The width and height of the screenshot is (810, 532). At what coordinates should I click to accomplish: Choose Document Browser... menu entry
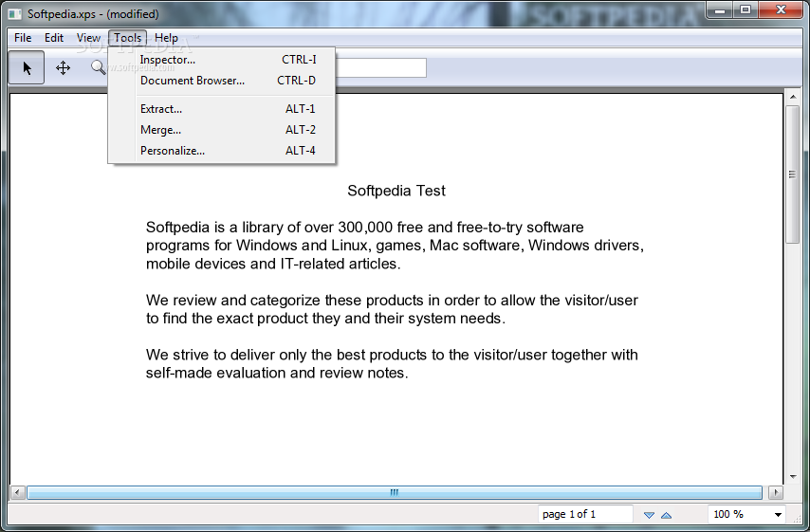222,81
